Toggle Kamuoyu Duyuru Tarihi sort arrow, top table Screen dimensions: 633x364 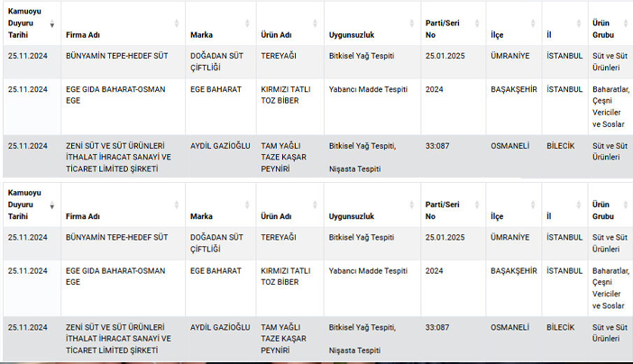52,23
